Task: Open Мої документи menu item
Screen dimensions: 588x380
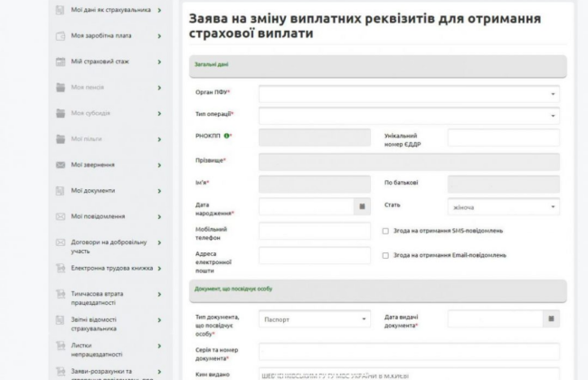Action: tap(93, 191)
